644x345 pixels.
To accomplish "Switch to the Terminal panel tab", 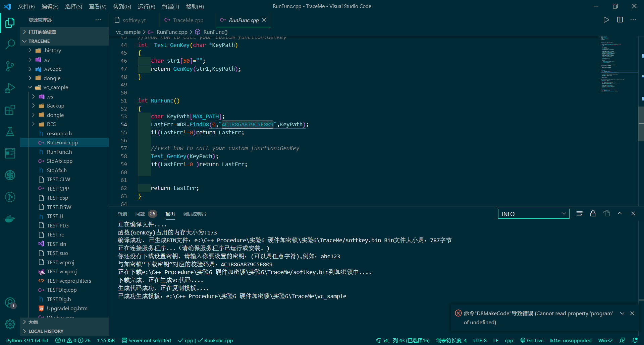I will coord(122,214).
